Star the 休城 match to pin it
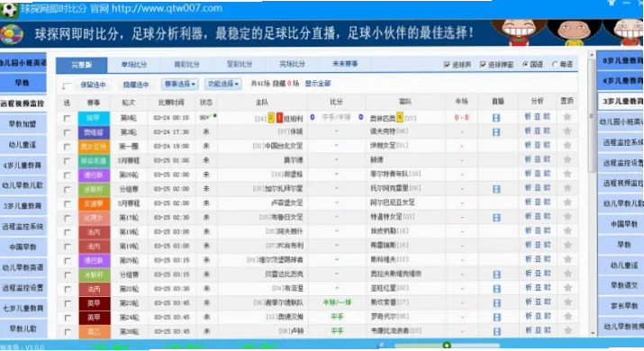 pos(567,131)
